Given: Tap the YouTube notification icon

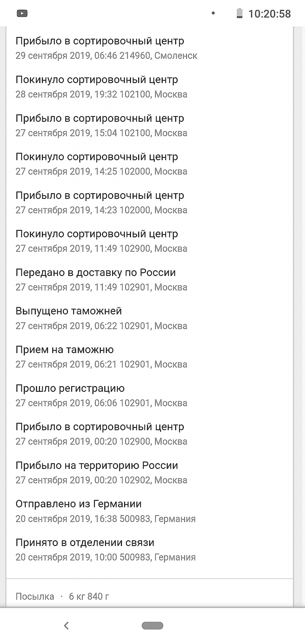Looking at the screenshot, I should [x=22, y=14].
